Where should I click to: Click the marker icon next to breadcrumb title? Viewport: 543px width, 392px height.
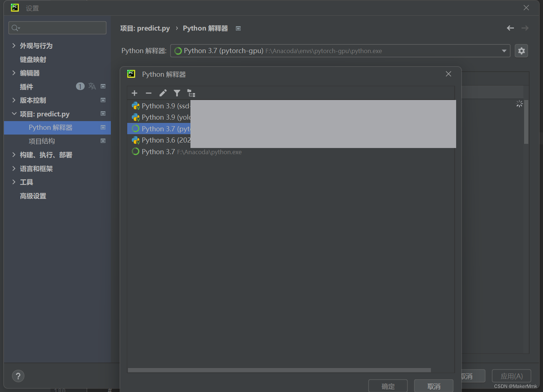tap(238, 28)
